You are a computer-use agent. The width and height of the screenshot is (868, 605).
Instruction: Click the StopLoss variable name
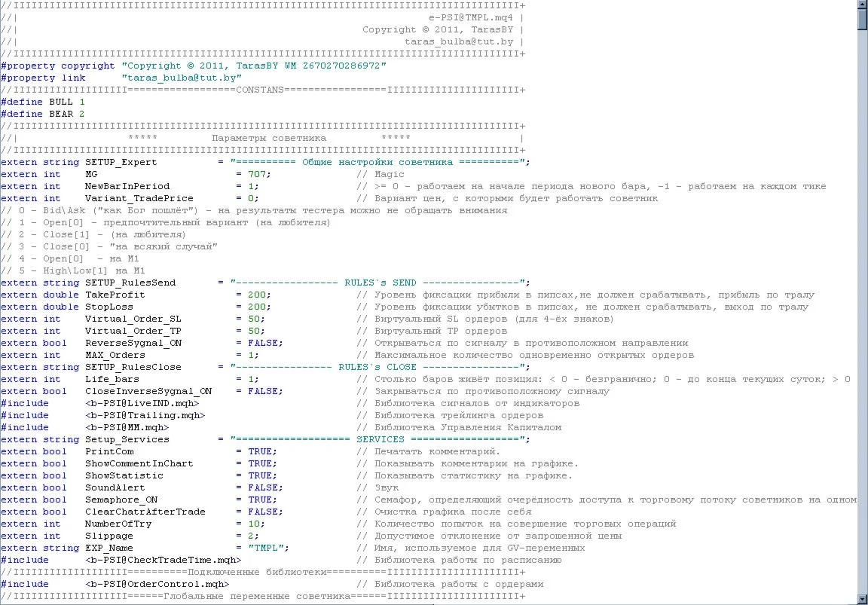(108, 307)
